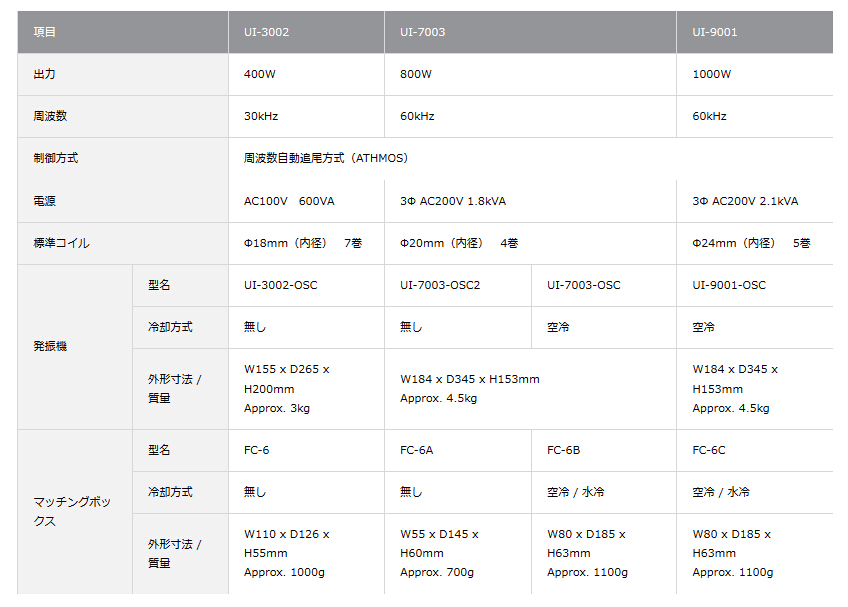Select the UI-9001 column header

point(715,32)
